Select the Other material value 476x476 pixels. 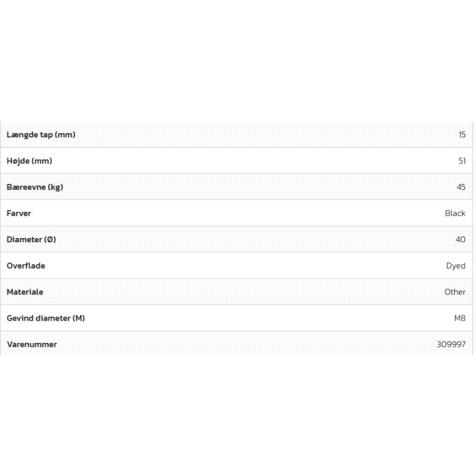(455, 292)
